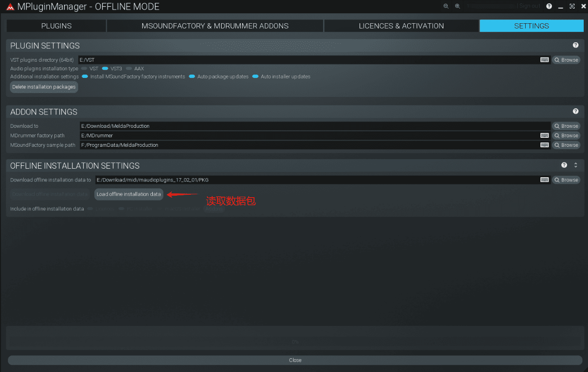The height and width of the screenshot is (372, 588).
Task: Edit the MDrummer factory path field E:/MDrummer
Action: coord(315,135)
